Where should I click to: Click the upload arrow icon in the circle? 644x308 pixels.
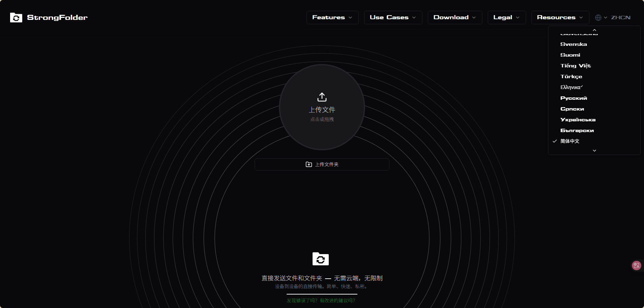(322, 97)
